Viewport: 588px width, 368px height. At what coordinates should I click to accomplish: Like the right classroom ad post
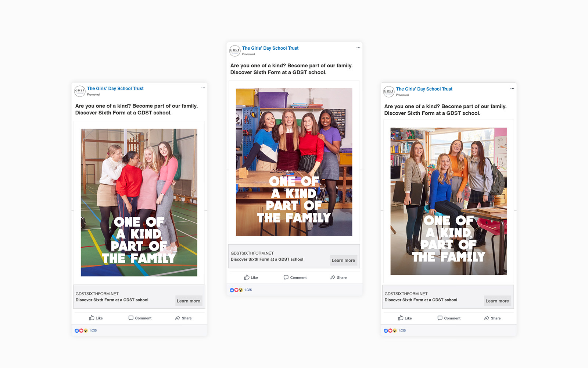pos(405,318)
